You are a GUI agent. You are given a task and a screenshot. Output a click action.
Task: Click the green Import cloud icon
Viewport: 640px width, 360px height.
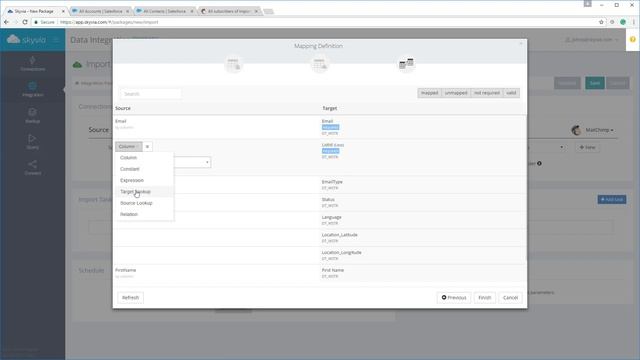pos(77,64)
